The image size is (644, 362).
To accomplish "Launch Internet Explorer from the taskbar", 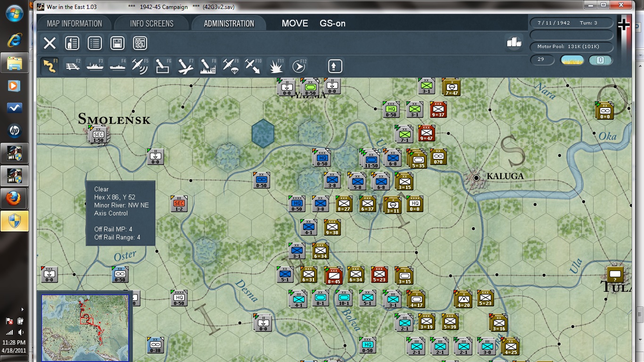I will coord(14,41).
